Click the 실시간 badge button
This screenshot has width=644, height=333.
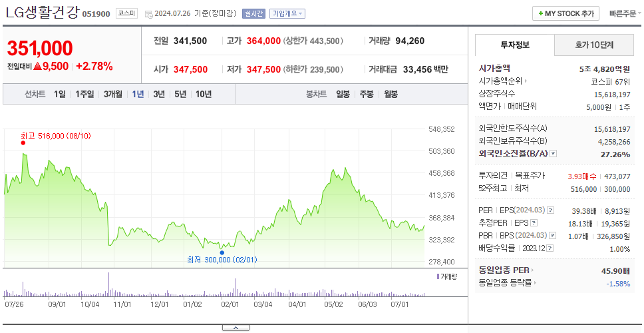254,13
